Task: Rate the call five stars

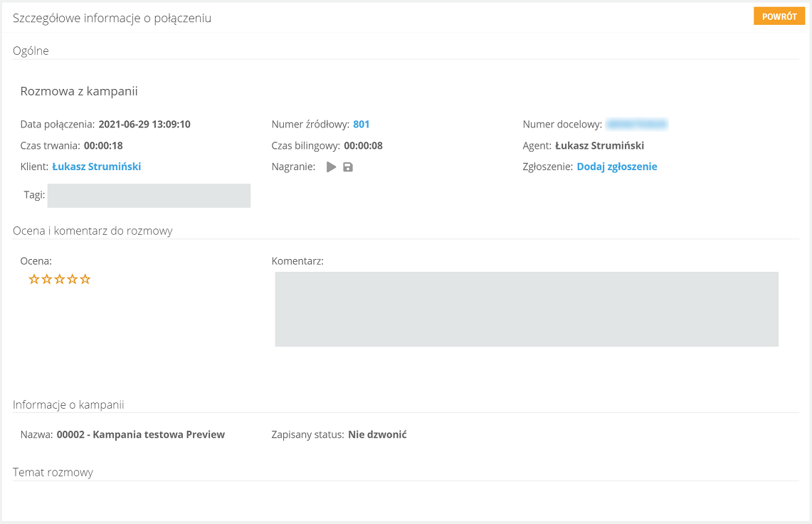Action: tap(85, 279)
